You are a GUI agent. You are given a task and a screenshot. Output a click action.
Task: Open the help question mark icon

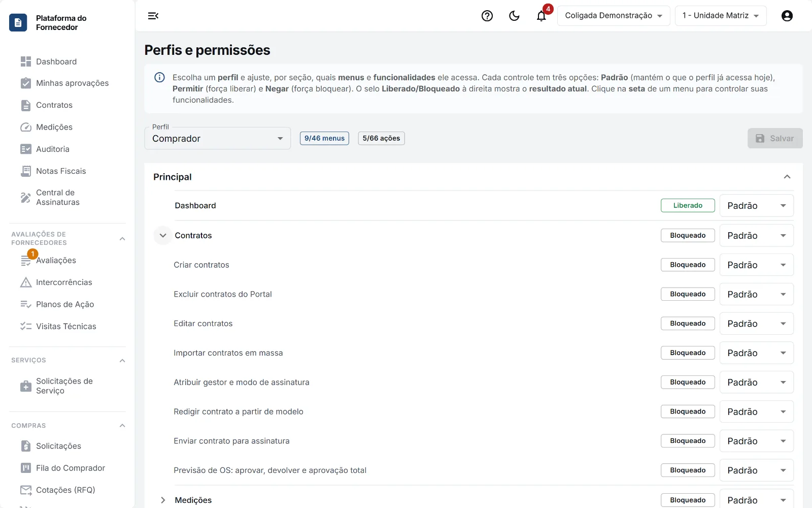487,16
